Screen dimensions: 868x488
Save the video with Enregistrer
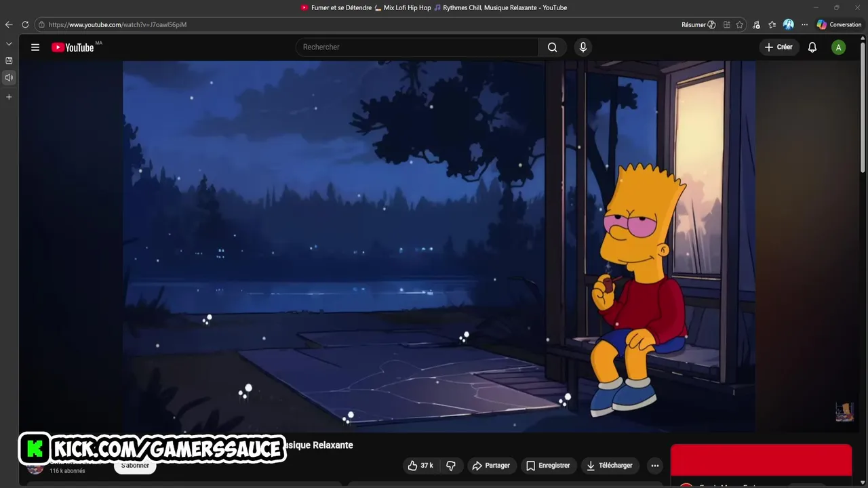pyautogui.click(x=549, y=466)
